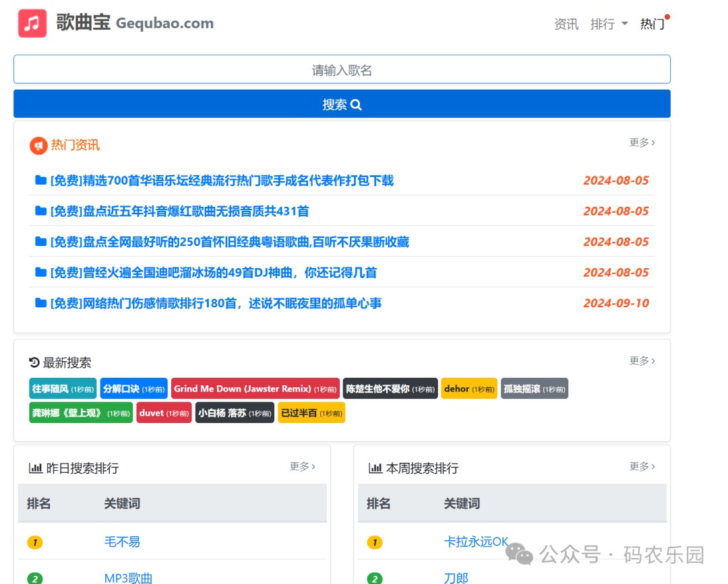
Task: Open 更多 in the 热门资讯 section
Action: (642, 142)
